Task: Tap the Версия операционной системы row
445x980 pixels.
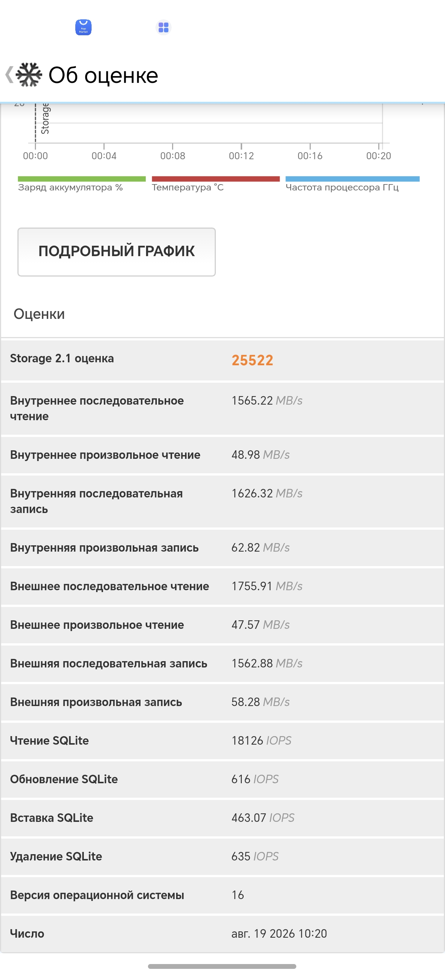Action: point(222,895)
